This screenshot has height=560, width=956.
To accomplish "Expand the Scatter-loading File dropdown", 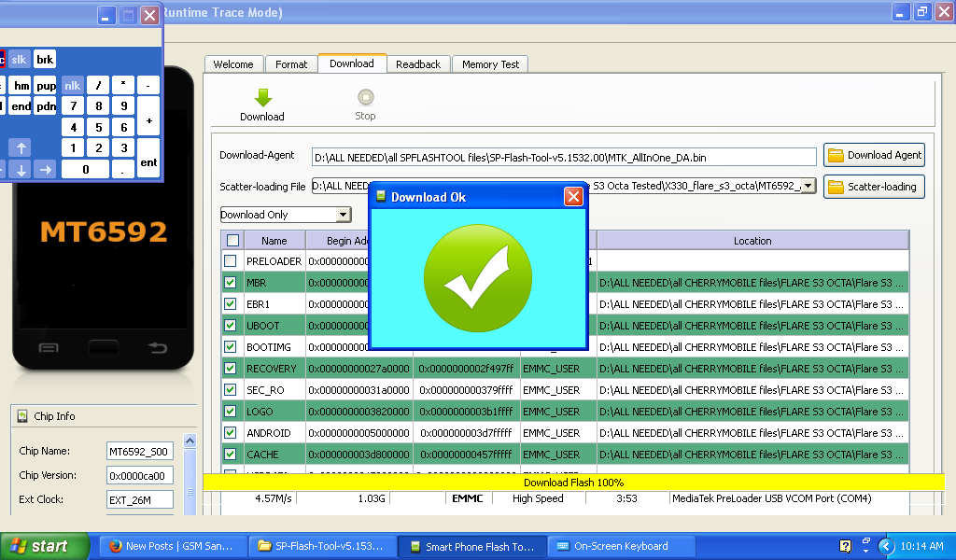I will coord(808,187).
